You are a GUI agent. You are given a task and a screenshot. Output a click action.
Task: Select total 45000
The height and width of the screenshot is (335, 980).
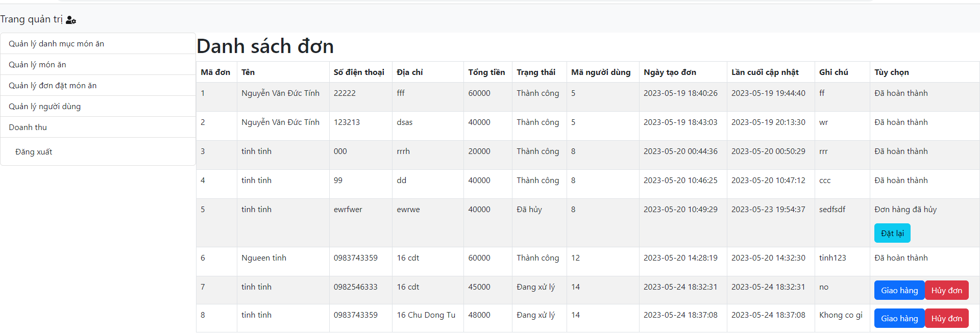coord(479,287)
